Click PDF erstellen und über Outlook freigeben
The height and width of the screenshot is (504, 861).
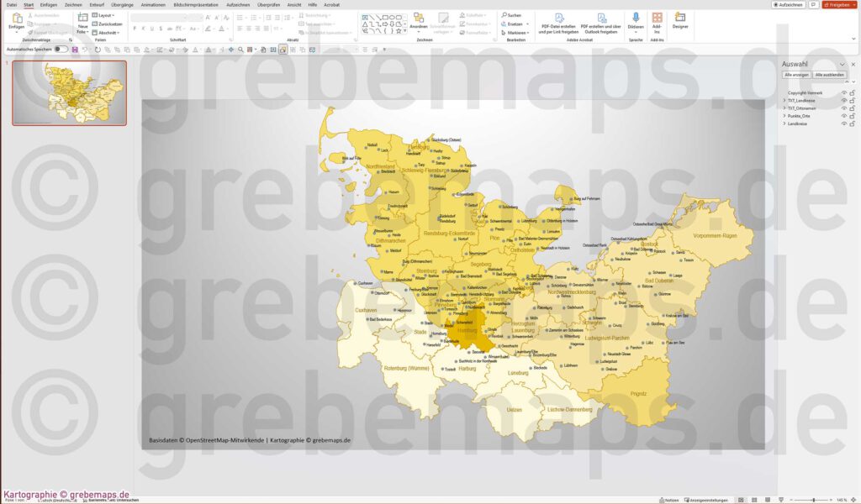(600, 24)
